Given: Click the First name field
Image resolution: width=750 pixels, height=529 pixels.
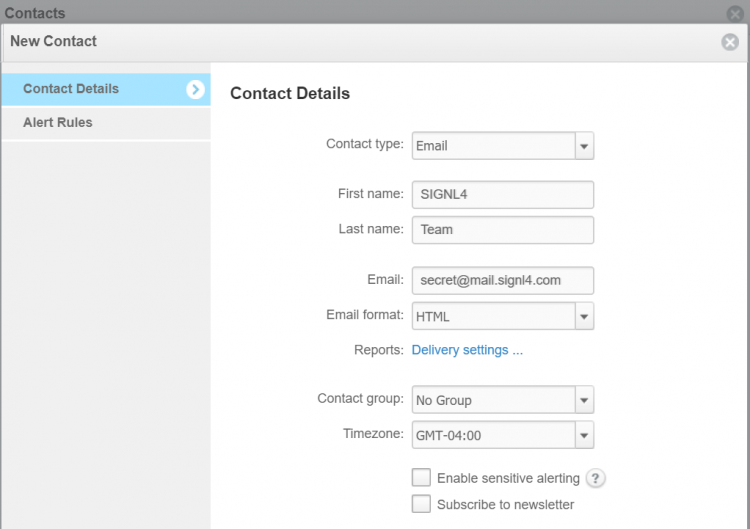Looking at the screenshot, I should tap(503, 195).
